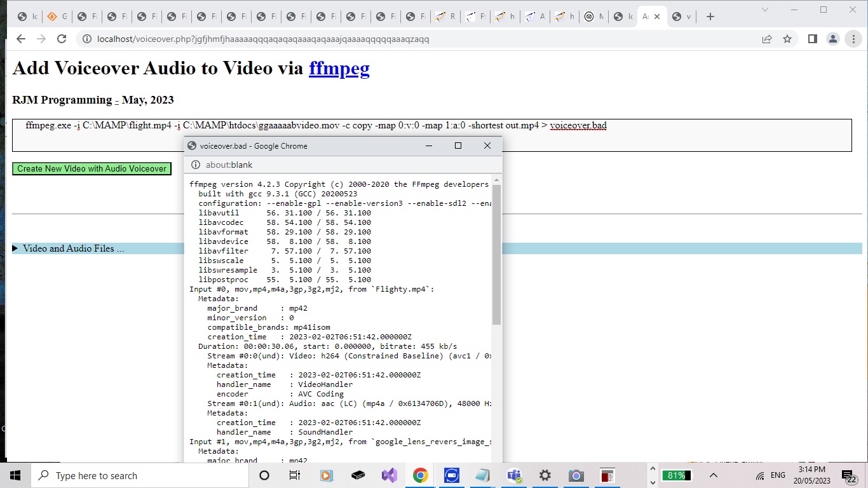Click about:blank address in popup window
This screenshot has height=488, width=868.
[x=229, y=165]
